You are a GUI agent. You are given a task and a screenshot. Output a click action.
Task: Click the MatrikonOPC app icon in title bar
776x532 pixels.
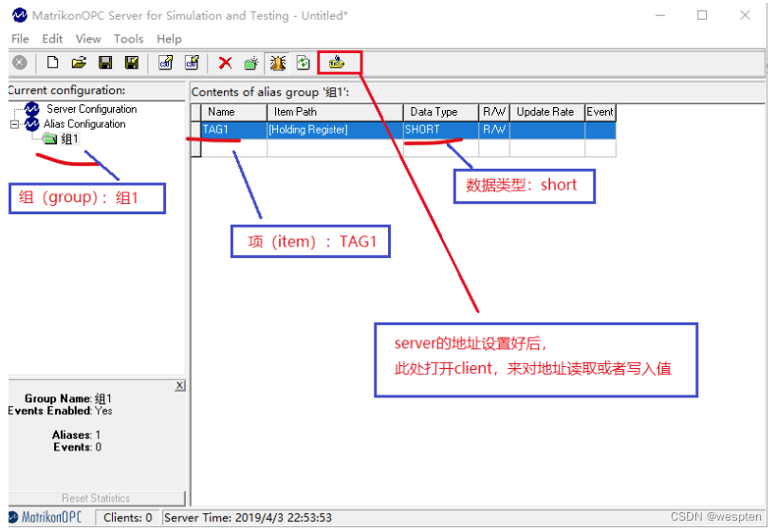tap(19, 15)
